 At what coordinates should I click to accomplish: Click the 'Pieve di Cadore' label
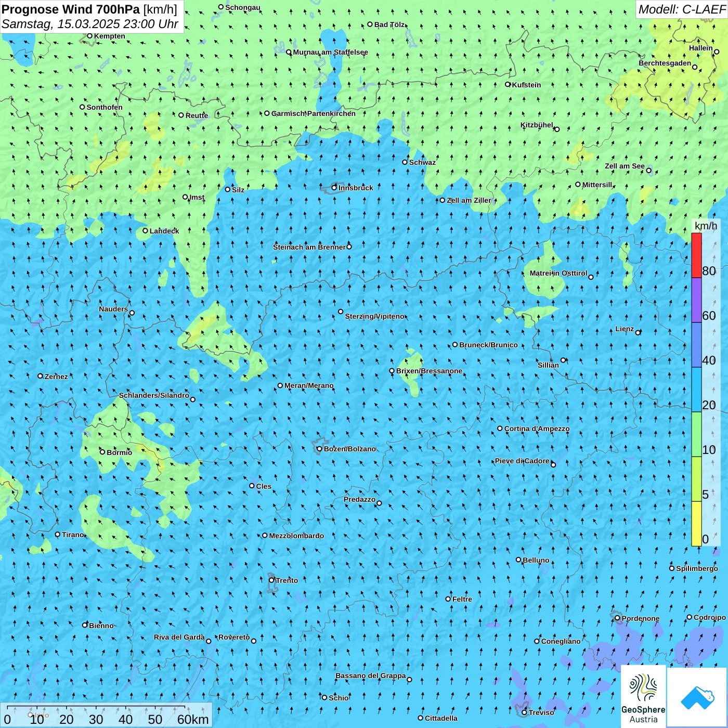point(522,461)
